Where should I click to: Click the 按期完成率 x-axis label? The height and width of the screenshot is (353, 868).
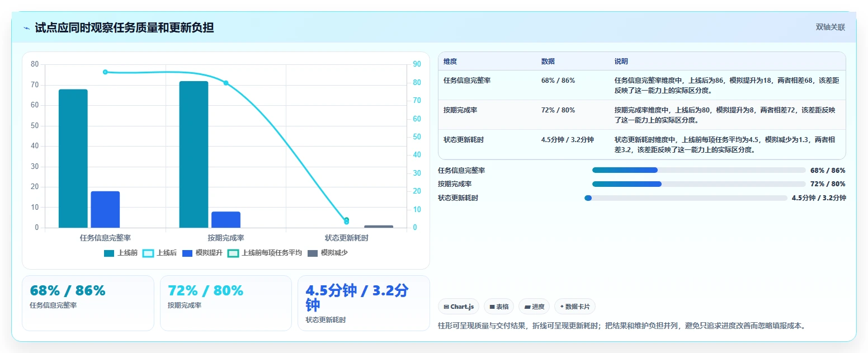point(226,238)
